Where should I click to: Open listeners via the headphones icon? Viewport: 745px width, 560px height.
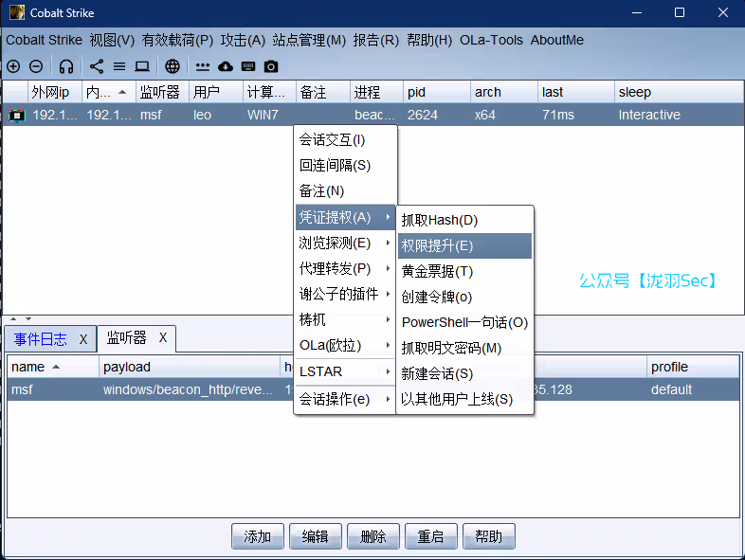[x=66, y=66]
